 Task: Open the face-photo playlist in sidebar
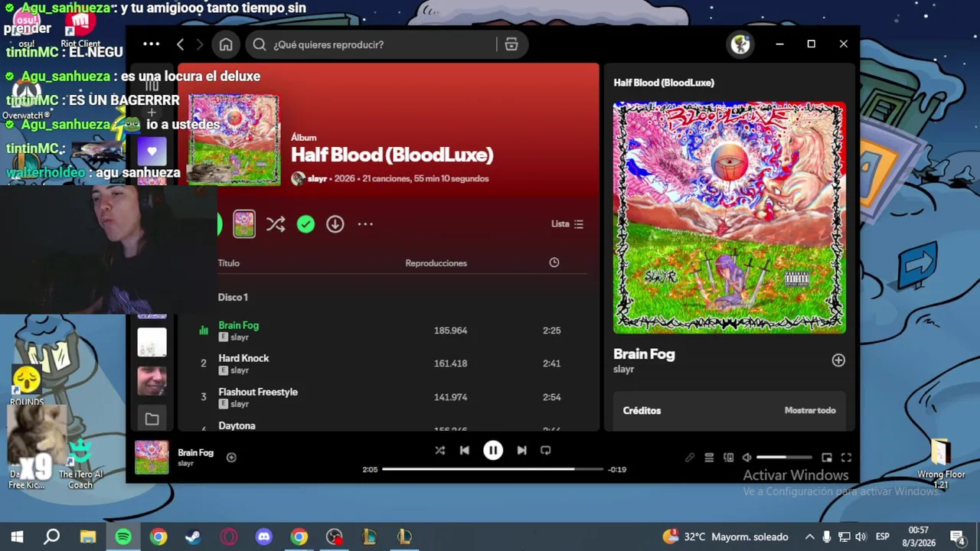click(x=152, y=380)
